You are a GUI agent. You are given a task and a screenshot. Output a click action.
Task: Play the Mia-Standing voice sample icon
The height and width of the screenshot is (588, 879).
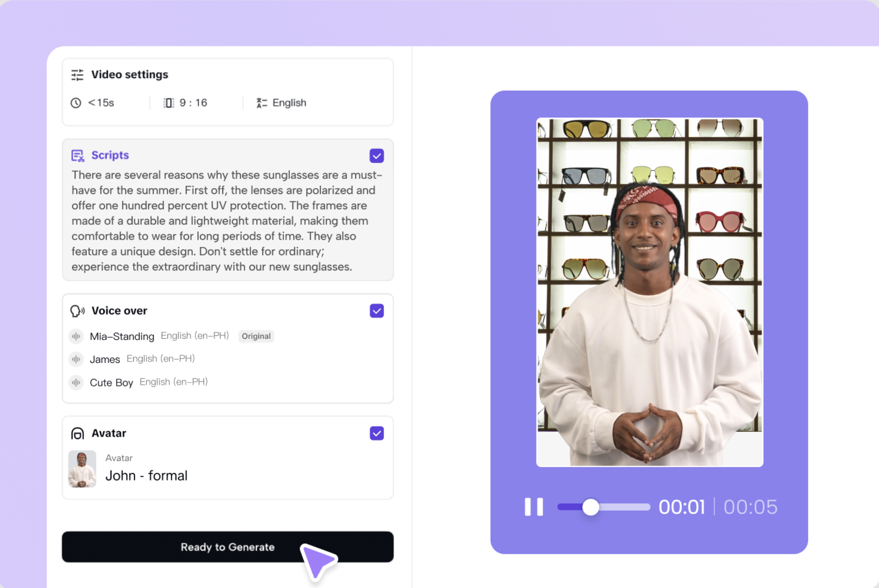76,336
